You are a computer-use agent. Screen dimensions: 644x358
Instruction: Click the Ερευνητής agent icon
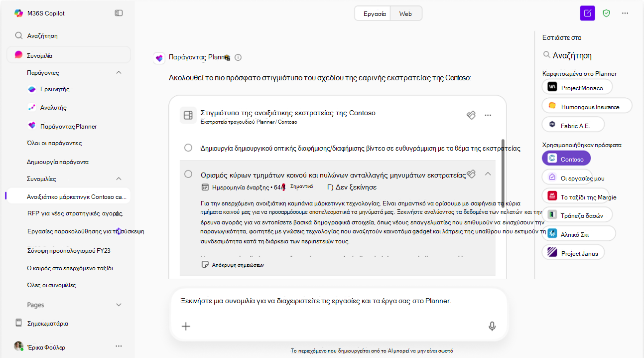click(x=32, y=89)
